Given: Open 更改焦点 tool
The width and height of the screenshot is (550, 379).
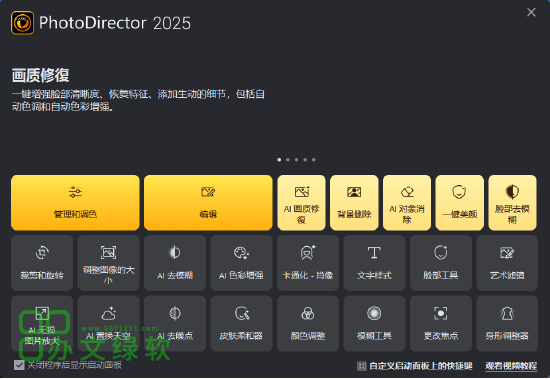Looking at the screenshot, I should (x=441, y=323).
